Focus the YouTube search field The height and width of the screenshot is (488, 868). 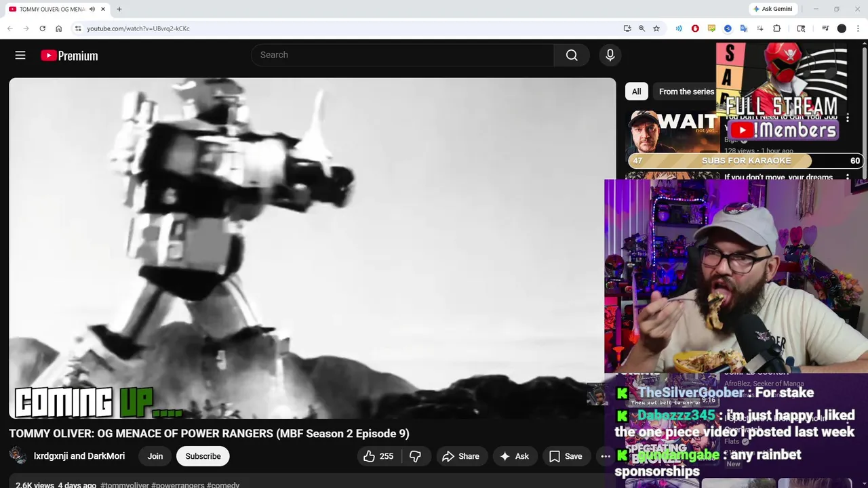[x=403, y=55]
